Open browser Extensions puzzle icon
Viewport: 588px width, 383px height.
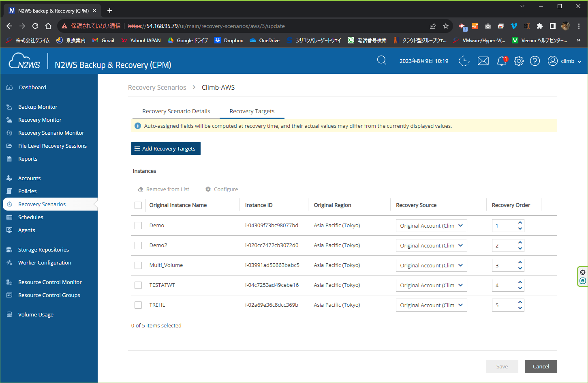(539, 26)
